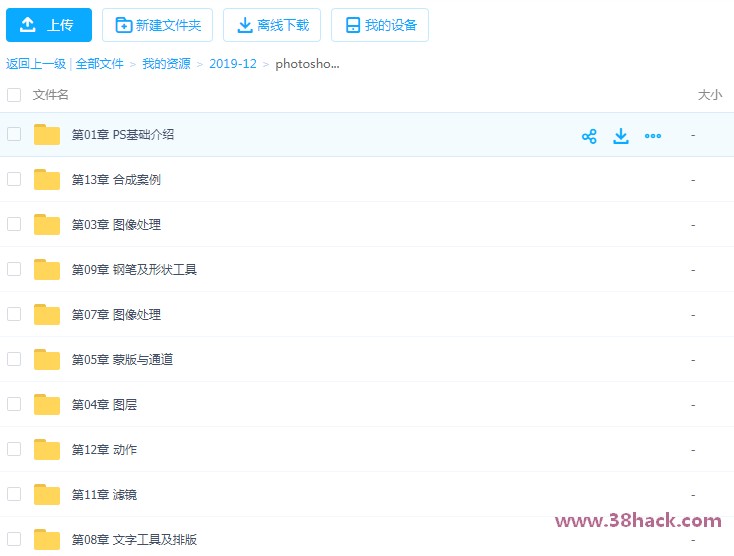The image size is (734, 556).
Task: Open folder name 第04章 图层
Action: click(x=104, y=404)
